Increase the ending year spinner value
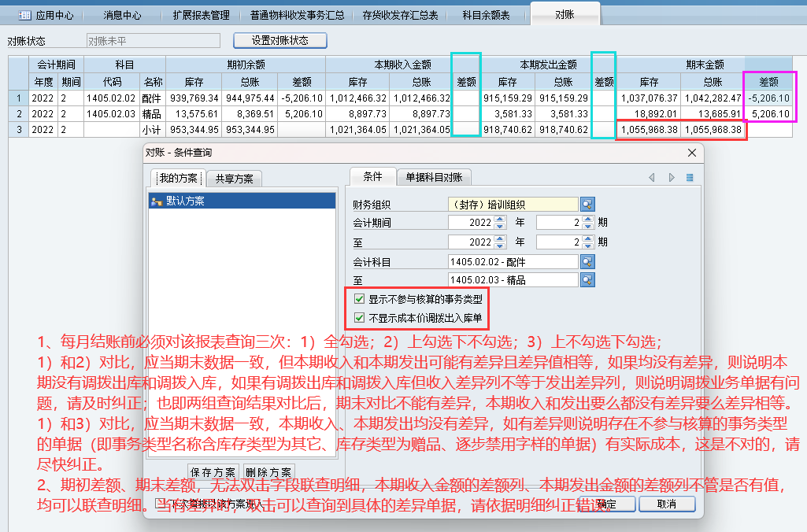This screenshot has width=807, height=532. (500, 238)
